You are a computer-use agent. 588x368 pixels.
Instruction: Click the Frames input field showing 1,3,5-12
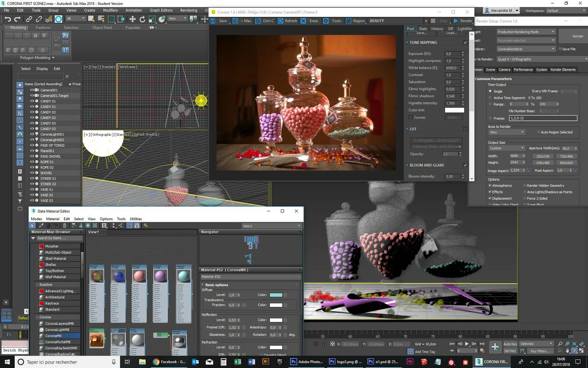(543, 118)
